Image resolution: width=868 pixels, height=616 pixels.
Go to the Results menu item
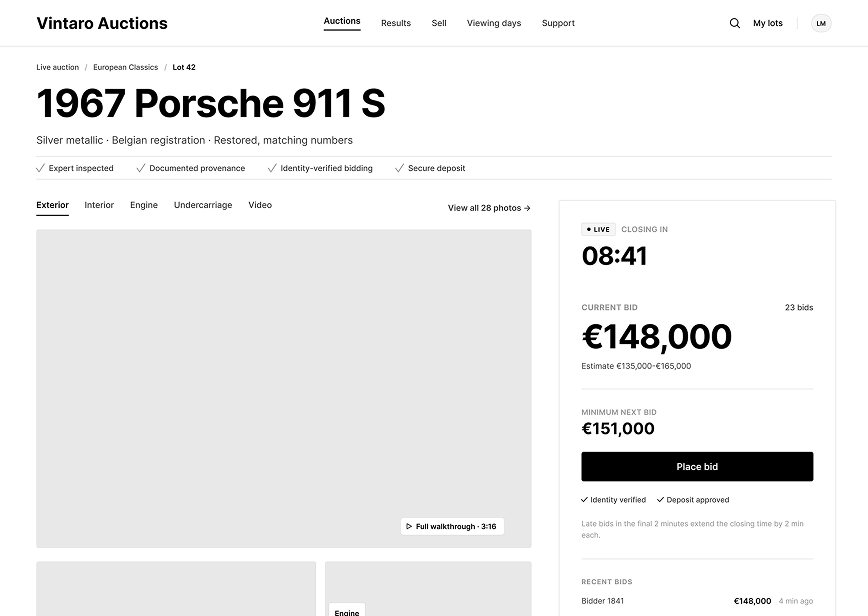pos(396,23)
